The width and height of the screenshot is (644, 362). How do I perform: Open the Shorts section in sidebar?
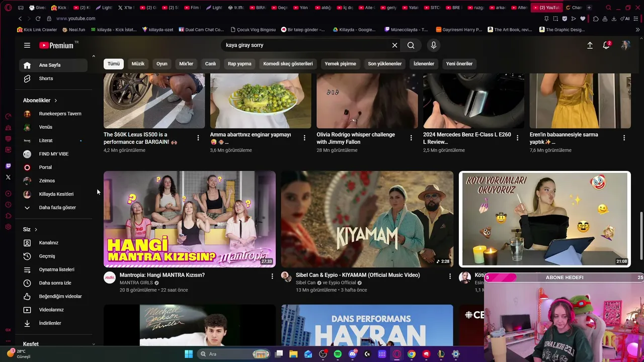click(53, 78)
